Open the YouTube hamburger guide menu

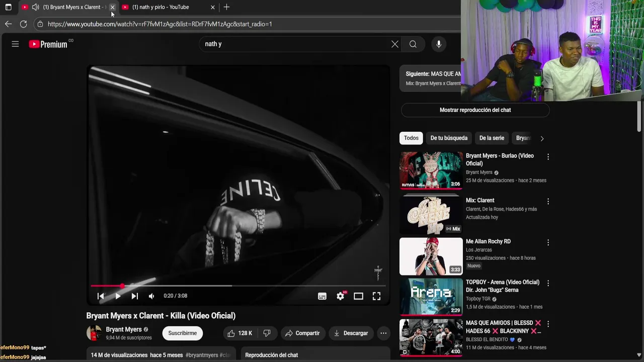15,44
